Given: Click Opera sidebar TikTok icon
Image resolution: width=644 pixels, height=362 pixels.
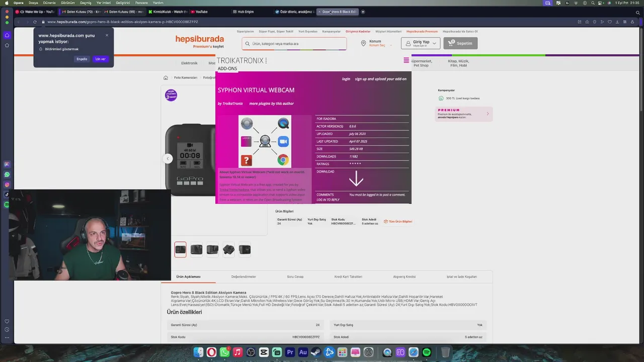Looking at the screenshot, I should pos(7,195).
